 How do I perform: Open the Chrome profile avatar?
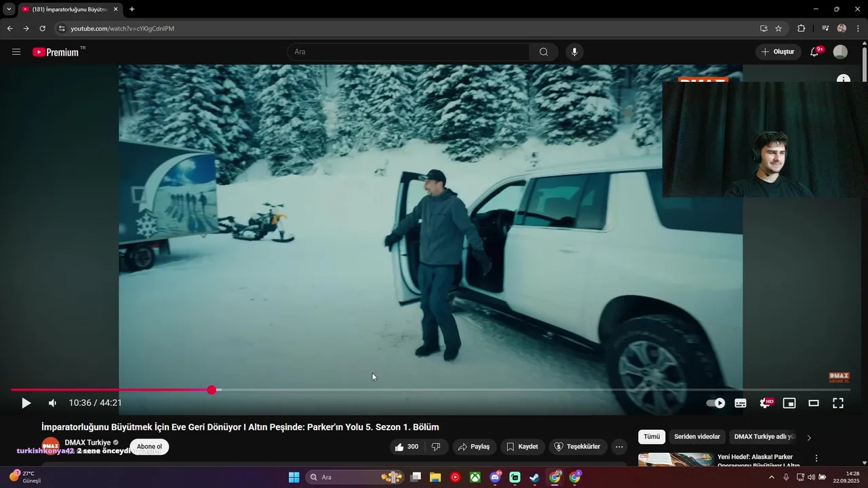point(842,28)
